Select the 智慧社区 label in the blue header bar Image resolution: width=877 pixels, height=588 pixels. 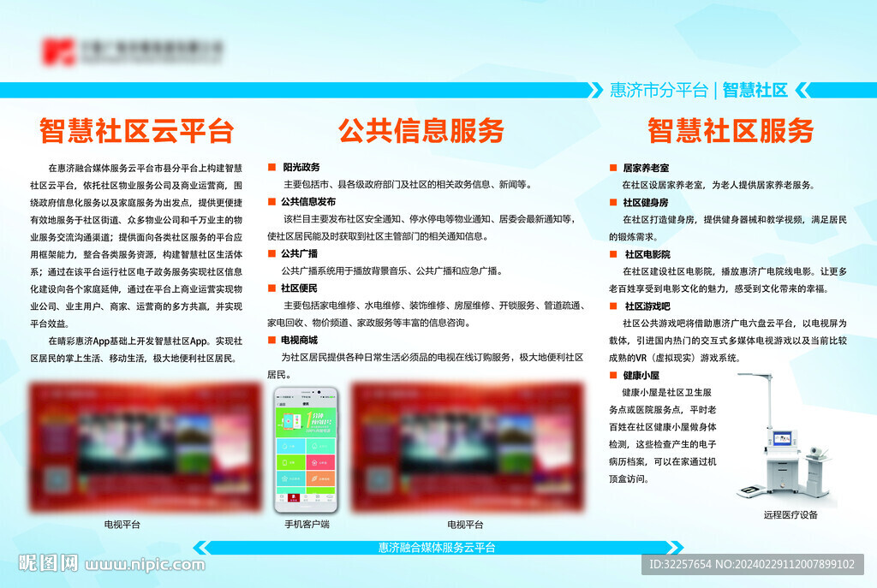[755, 90]
